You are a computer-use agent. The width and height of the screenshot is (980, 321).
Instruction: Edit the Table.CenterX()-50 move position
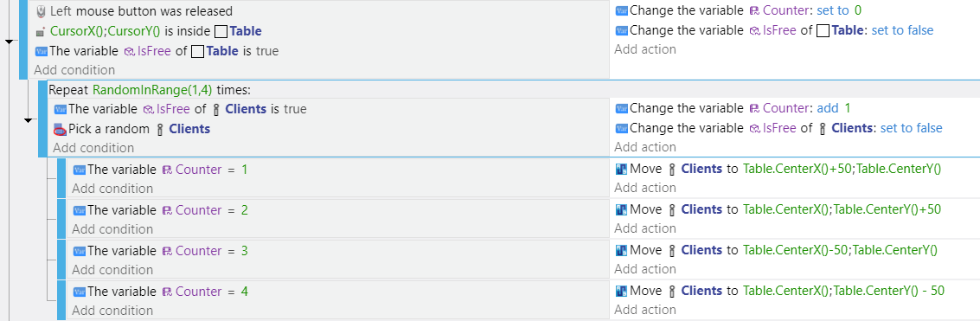point(840,250)
